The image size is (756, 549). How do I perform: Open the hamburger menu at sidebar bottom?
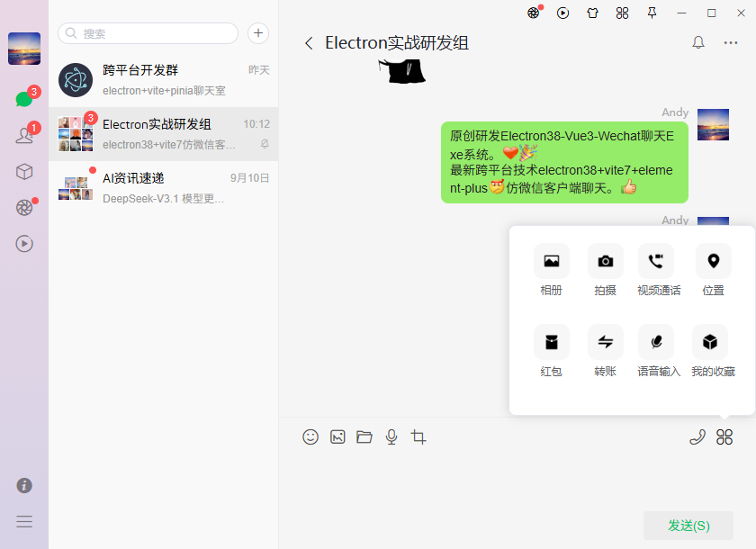(24, 521)
